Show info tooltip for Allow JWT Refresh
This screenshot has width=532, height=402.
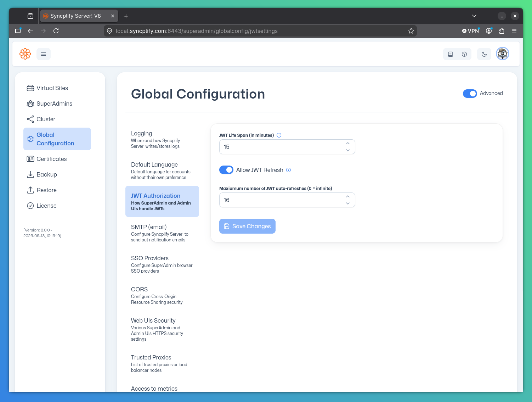pos(289,170)
